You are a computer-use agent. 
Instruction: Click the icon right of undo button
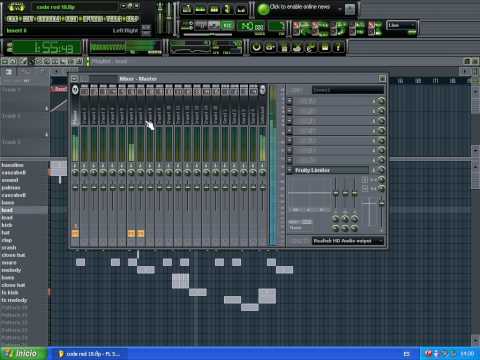(x=270, y=47)
